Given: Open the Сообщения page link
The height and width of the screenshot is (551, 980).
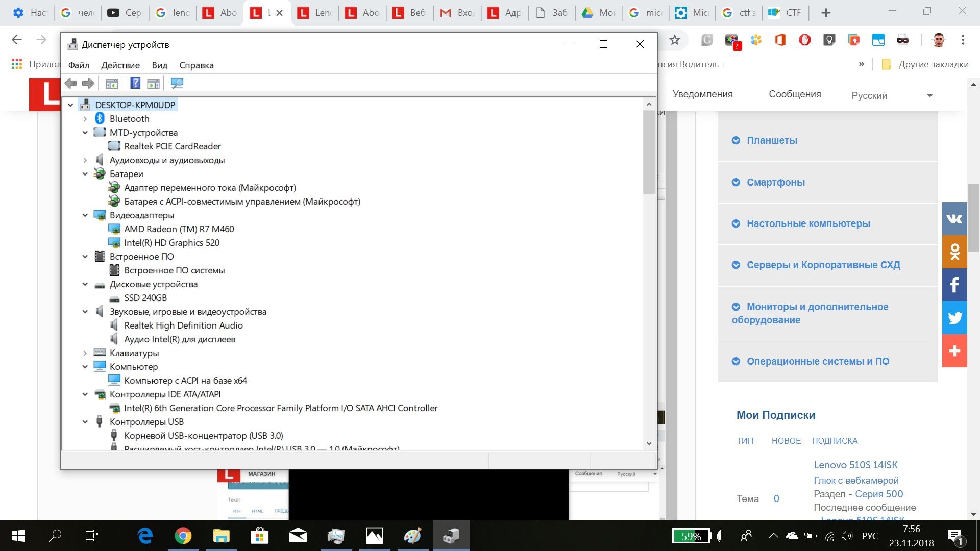Looking at the screenshot, I should point(795,94).
